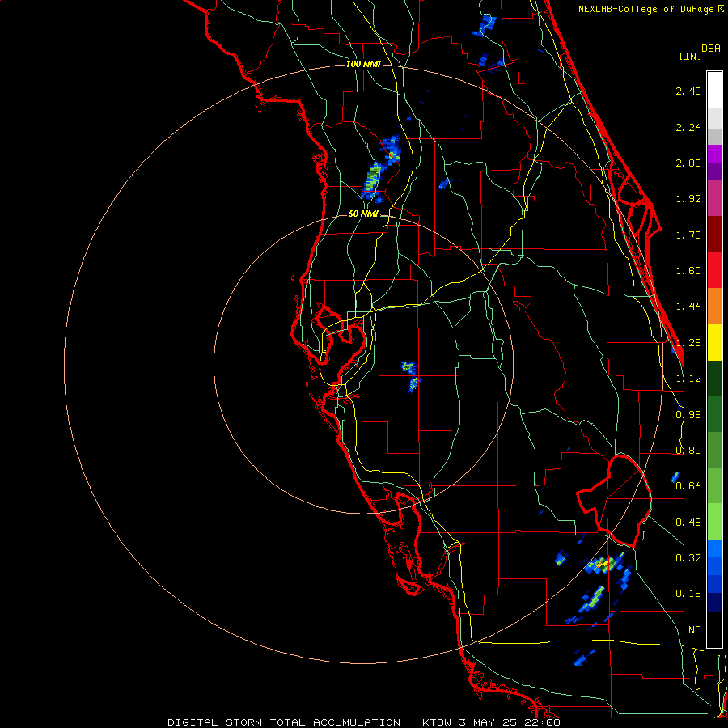Click the NEXLAB-College of DuPage credit text
The width and height of the screenshot is (728, 728).
pyautogui.click(x=648, y=9)
